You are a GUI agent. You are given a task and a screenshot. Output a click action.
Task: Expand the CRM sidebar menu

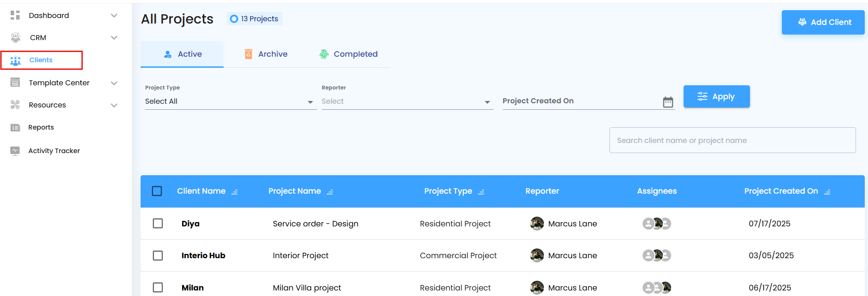click(114, 38)
